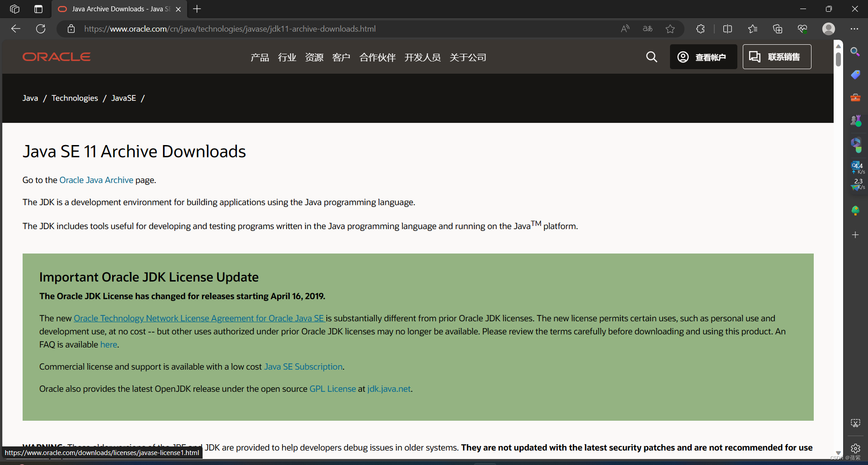Open the Edge settings and more menu
Viewport: 868px width, 465px height.
point(854,29)
